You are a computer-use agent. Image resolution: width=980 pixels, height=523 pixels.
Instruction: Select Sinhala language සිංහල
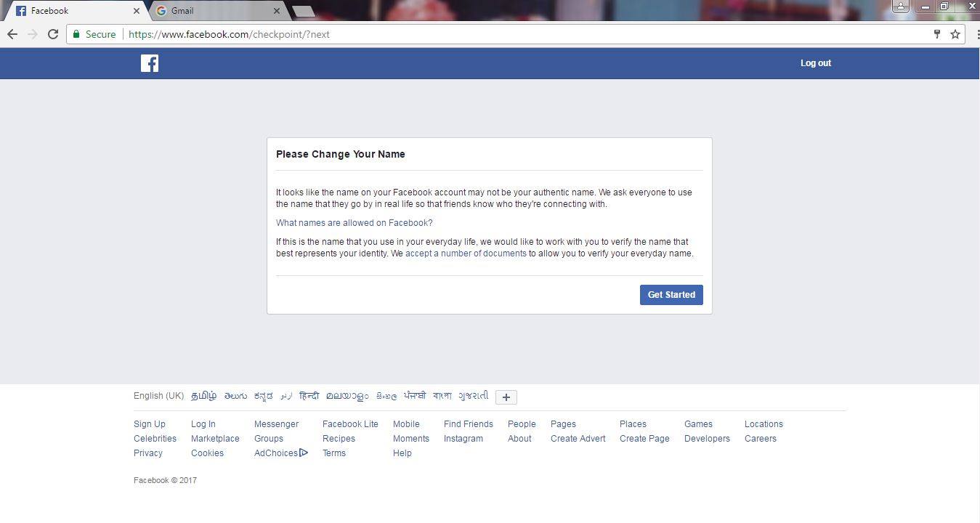(x=386, y=397)
